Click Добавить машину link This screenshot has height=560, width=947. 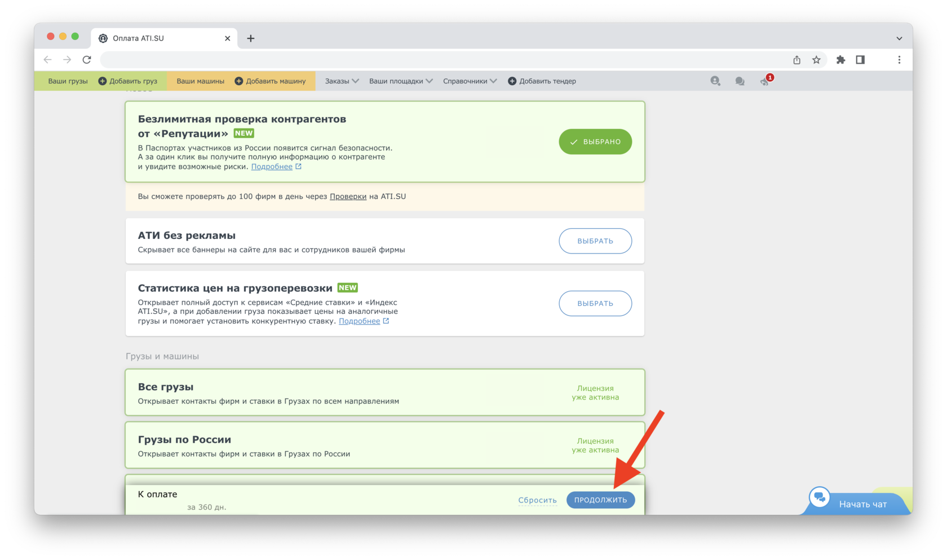click(276, 81)
